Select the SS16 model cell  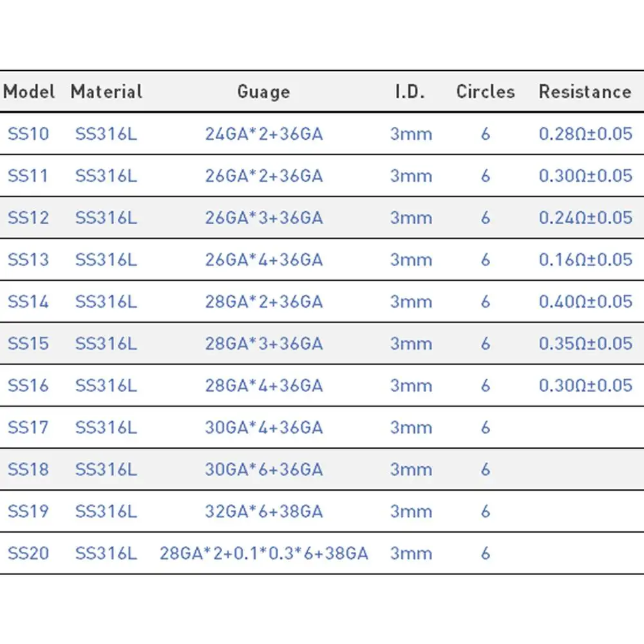tap(28, 385)
